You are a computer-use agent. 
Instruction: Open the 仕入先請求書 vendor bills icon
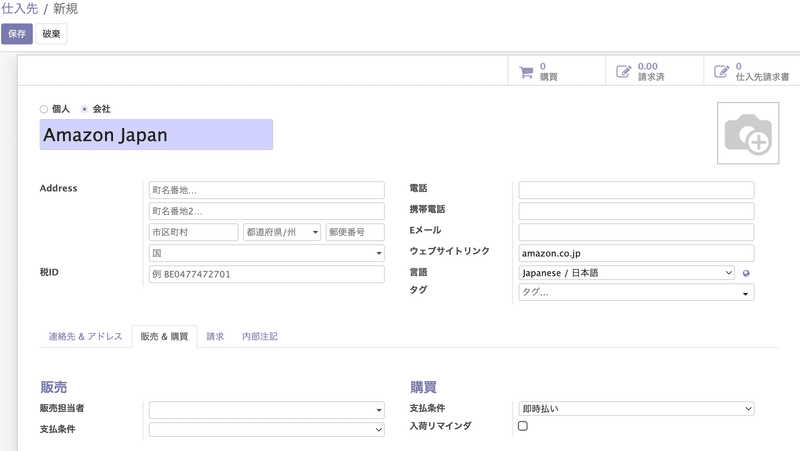pos(721,71)
